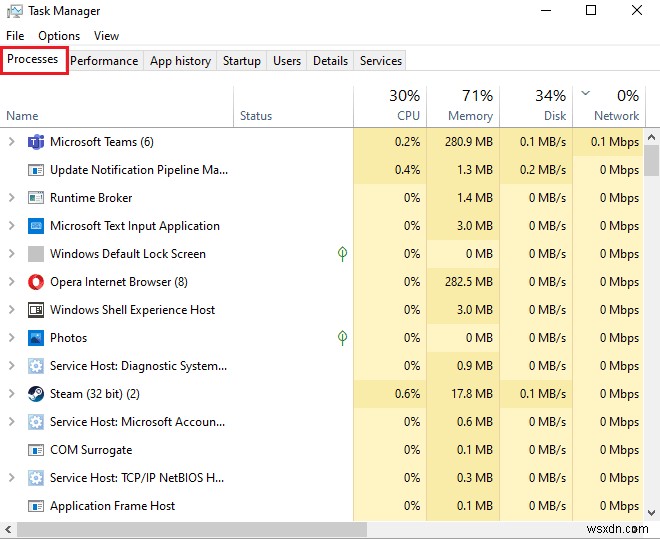This screenshot has width=660, height=539.
Task: Click the horizontal scrollbar thumb
Action: coord(192,529)
